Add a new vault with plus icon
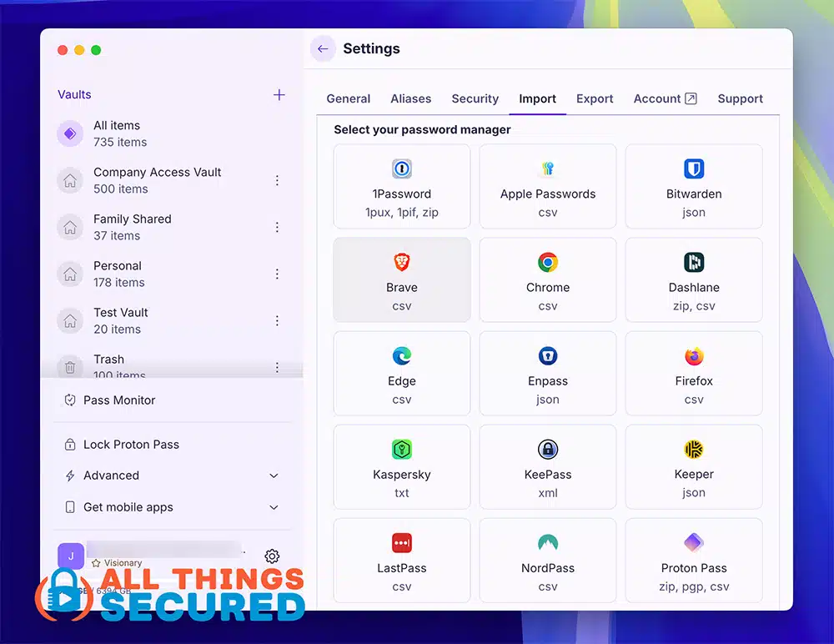 279,95
